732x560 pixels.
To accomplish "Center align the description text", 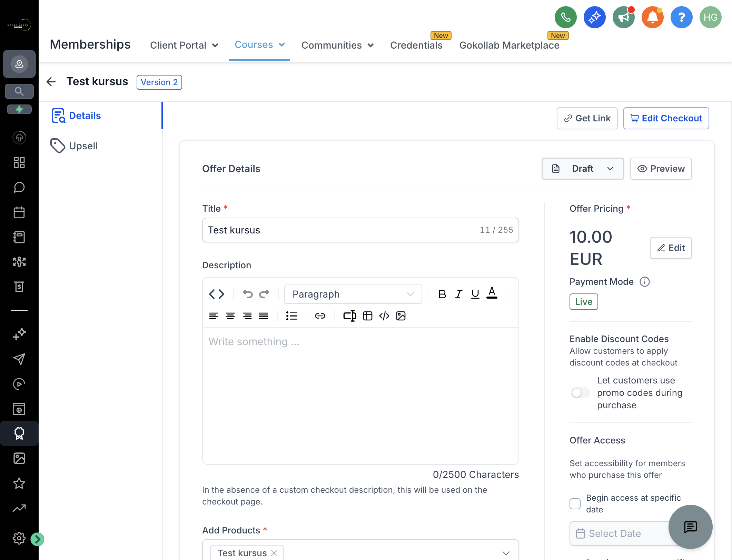I will point(230,316).
